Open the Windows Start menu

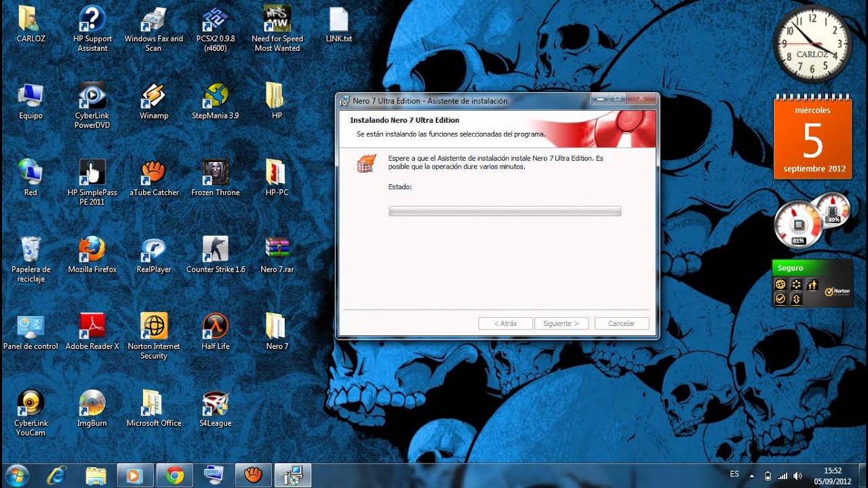16,475
